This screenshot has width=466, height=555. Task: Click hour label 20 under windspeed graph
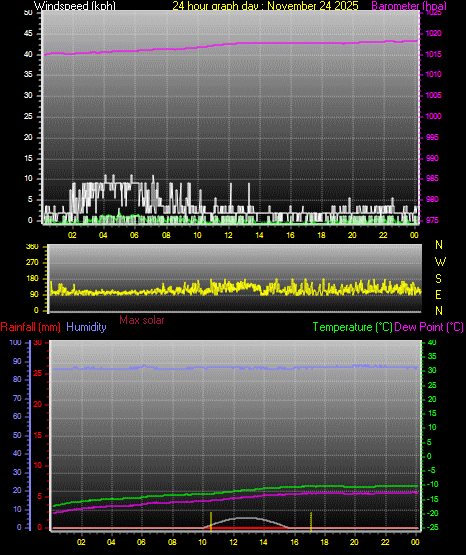coord(352,235)
